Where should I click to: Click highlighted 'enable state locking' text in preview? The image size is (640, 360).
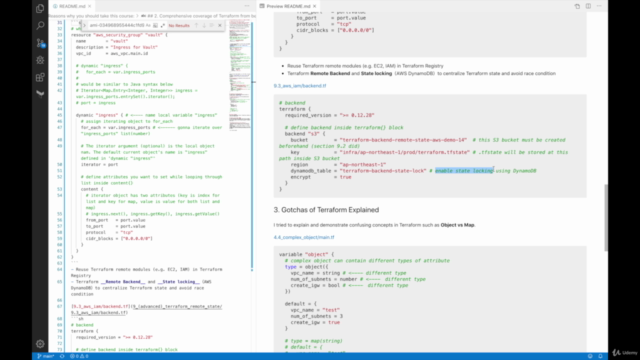(464, 171)
